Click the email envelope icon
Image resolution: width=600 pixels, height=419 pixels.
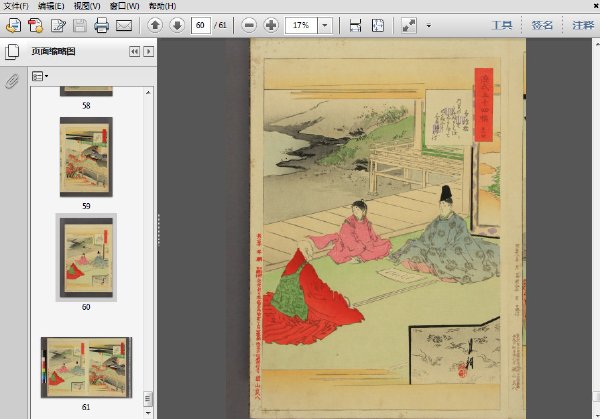[124, 26]
